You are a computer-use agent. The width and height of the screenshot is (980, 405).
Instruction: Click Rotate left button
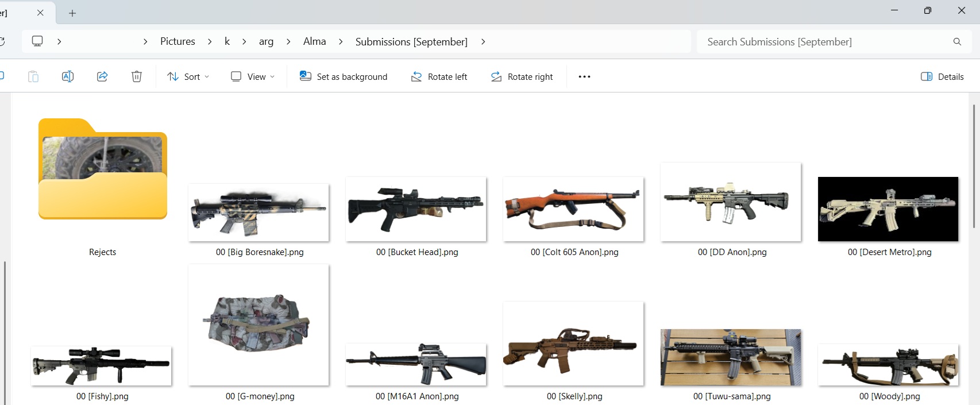coord(439,76)
